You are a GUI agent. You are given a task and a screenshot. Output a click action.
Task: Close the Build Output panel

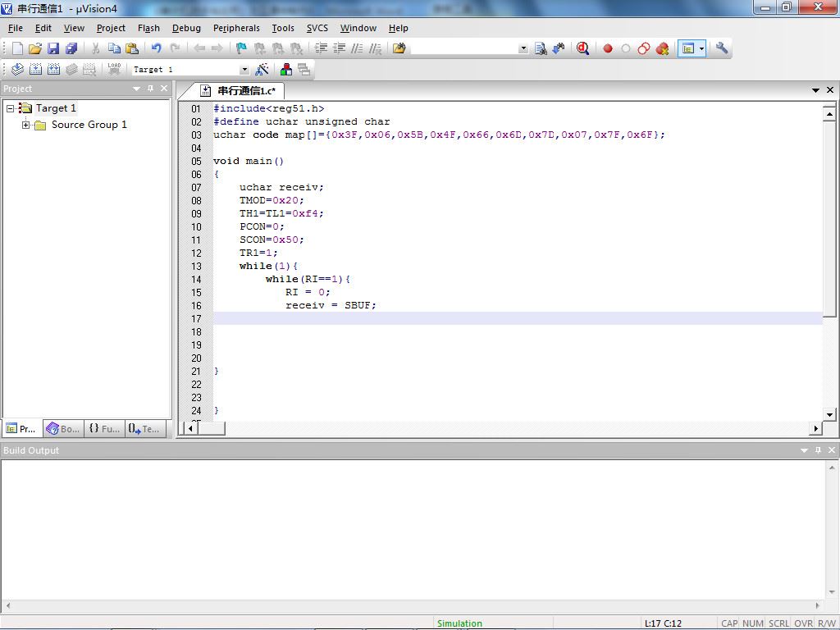pyautogui.click(x=832, y=450)
